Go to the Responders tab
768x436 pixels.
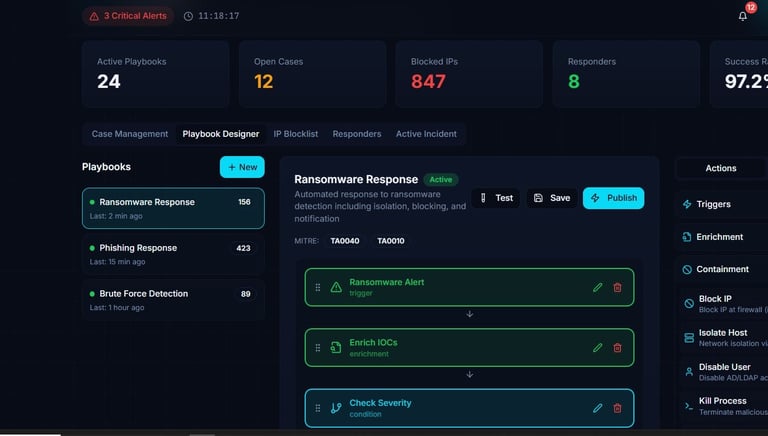tap(357, 134)
